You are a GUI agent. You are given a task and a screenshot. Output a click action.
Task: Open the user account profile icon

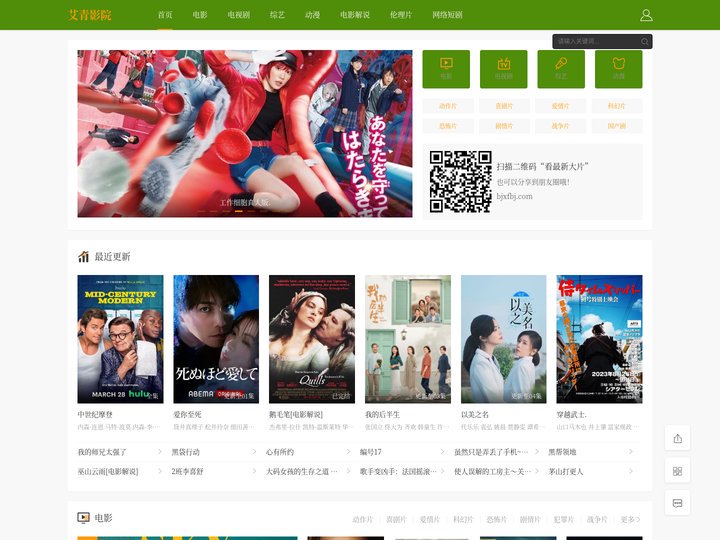pos(646,15)
